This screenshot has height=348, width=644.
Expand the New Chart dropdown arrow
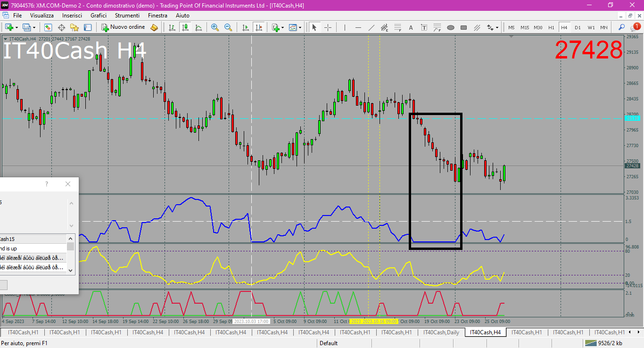(x=16, y=27)
